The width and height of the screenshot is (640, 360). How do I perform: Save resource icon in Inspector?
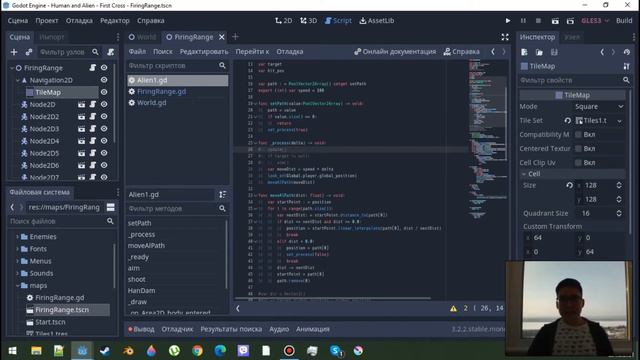point(554,52)
